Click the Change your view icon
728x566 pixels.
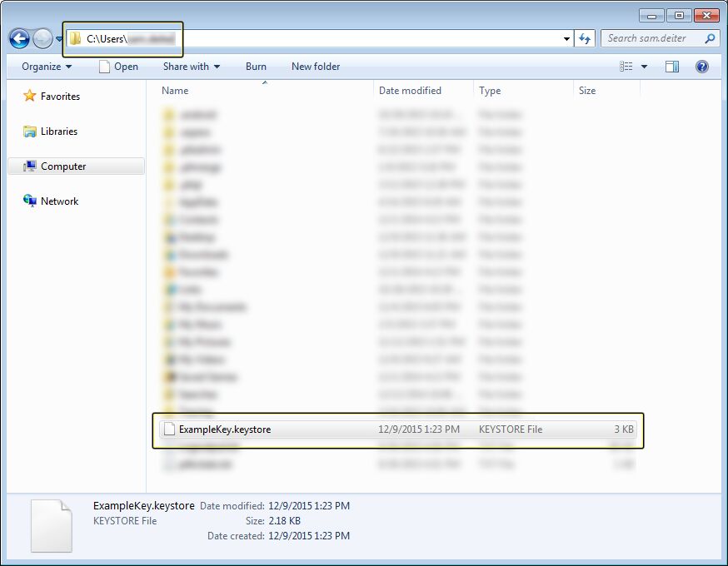tap(626, 67)
